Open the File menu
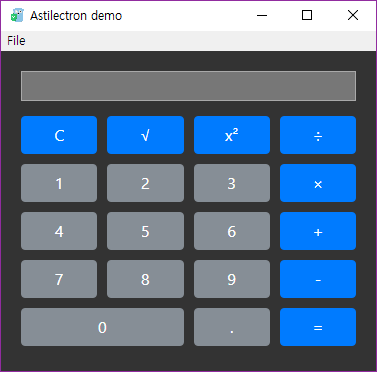This screenshot has width=377, height=372. pyautogui.click(x=16, y=41)
